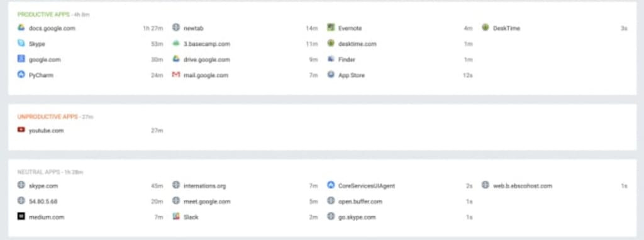Click the 4m time next to Evernote
644x240 pixels.
pos(468,28)
